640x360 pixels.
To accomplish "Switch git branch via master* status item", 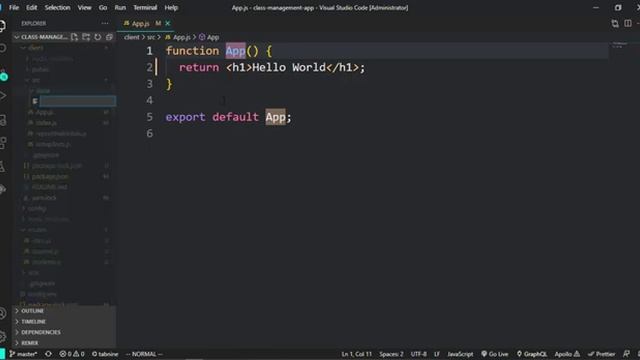I will tap(24, 354).
